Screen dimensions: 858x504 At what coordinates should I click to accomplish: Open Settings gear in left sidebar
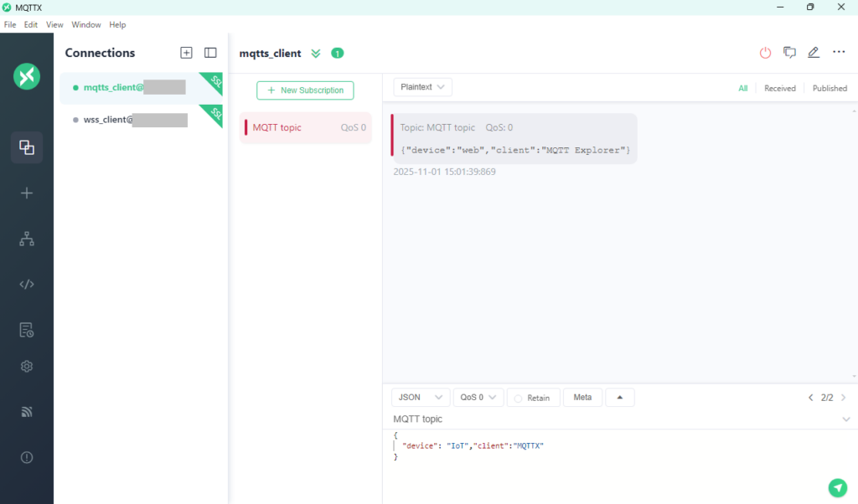coord(27,367)
